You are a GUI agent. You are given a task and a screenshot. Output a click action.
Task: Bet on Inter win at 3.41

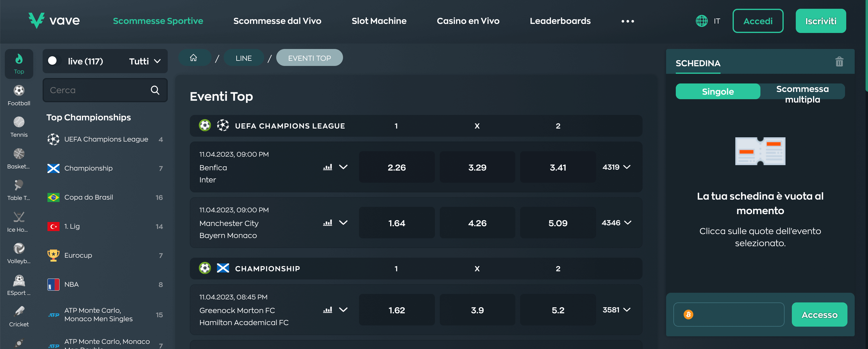pyautogui.click(x=558, y=167)
